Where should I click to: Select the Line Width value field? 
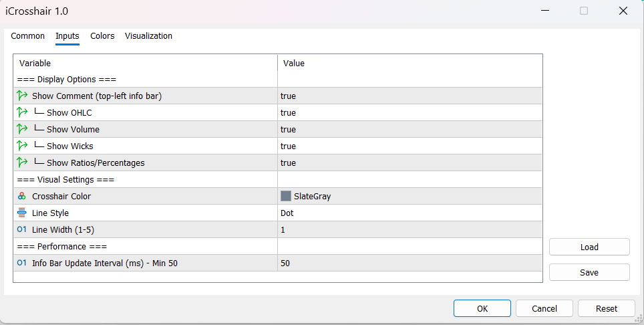[x=409, y=229]
